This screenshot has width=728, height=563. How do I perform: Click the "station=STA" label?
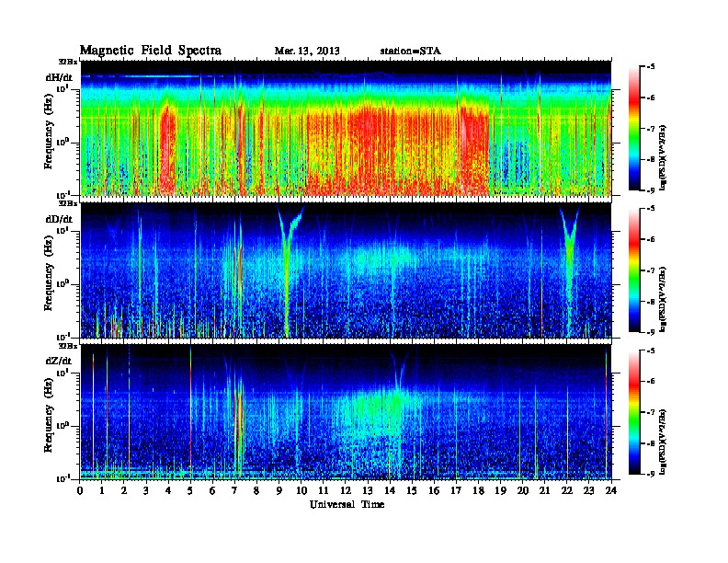(410, 51)
